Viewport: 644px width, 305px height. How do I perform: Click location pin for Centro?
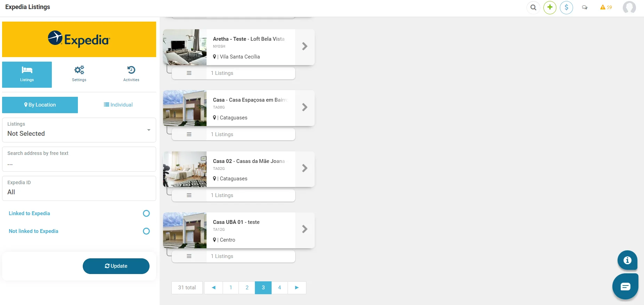coord(215,240)
